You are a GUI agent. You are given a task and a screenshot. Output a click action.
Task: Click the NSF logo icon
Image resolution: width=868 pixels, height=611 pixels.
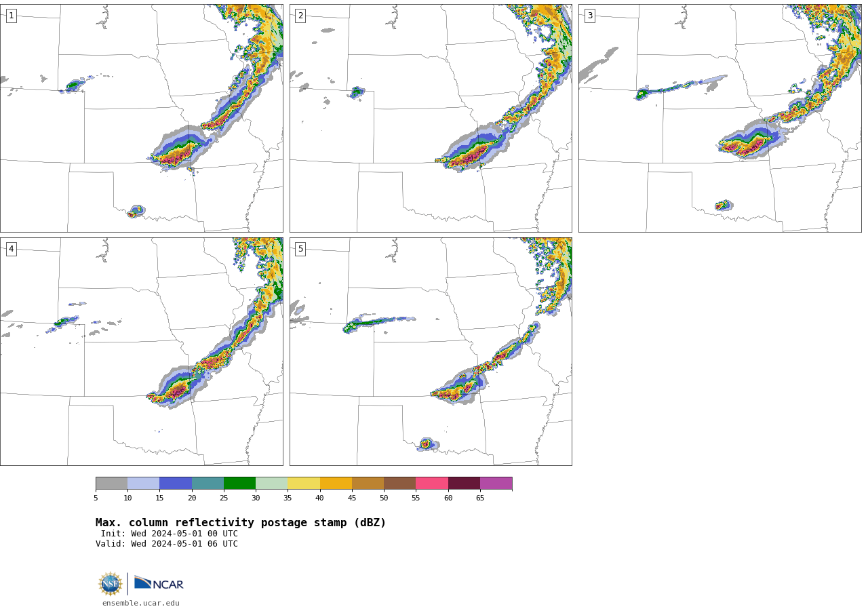coord(110,584)
